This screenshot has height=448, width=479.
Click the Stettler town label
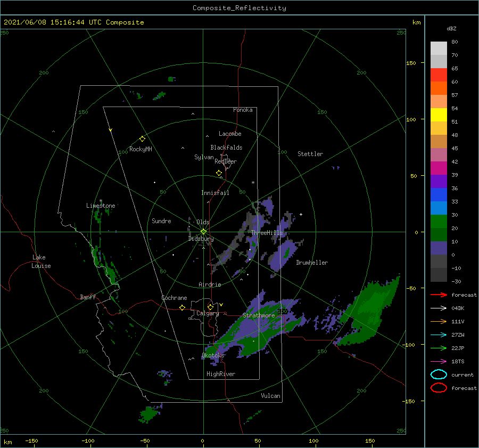coord(310,154)
